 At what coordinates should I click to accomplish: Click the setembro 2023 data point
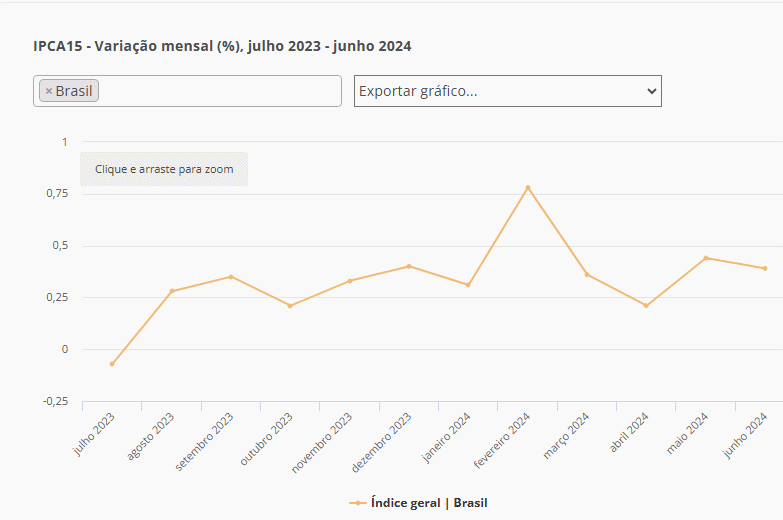(231, 277)
